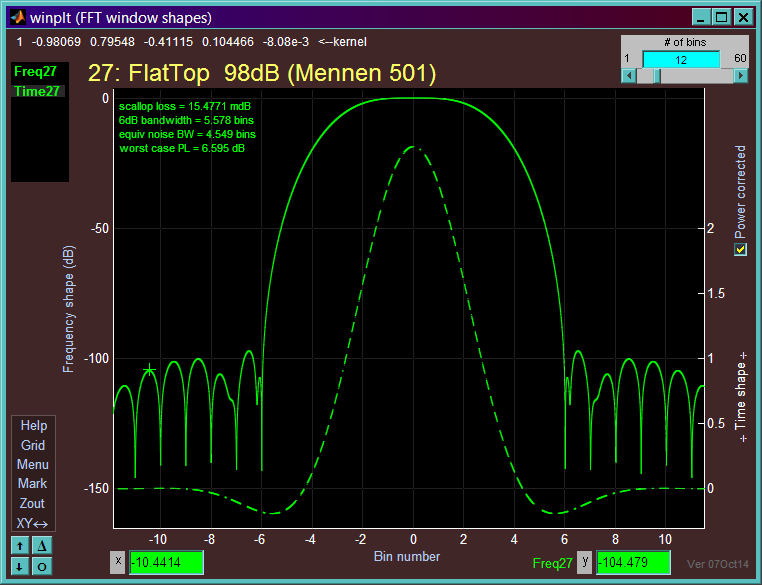The image size is (762, 585).
Task: Click Zout to zoom out
Action: [32, 503]
